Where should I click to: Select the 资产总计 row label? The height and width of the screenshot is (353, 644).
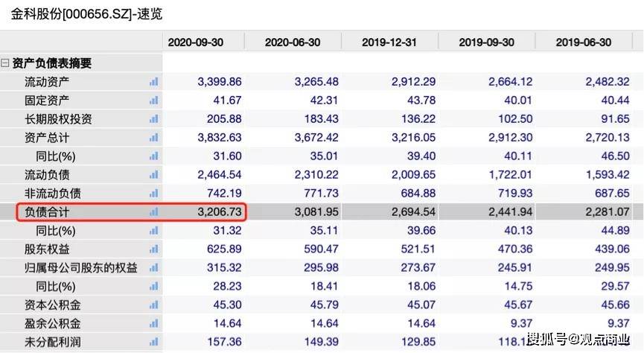tap(47, 138)
